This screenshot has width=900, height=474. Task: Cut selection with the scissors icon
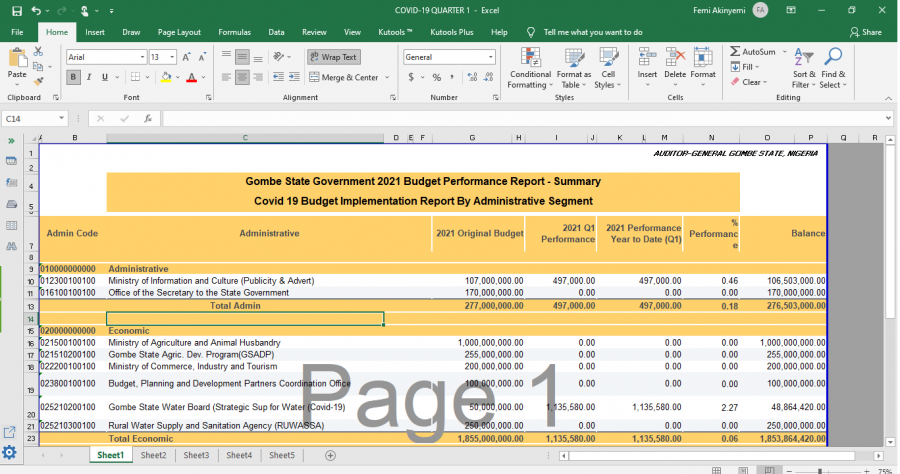click(38, 52)
